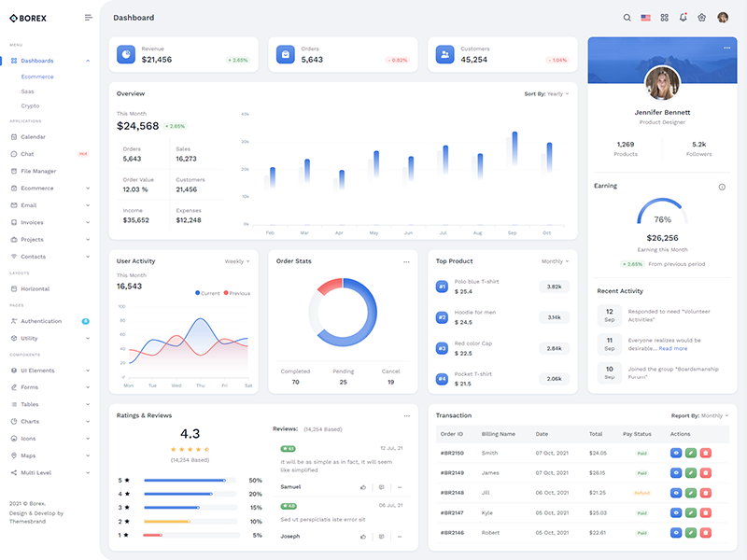The height and width of the screenshot is (560, 747).
Task: Open the Sort By Yearly dropdown
Action: [546, 94]
